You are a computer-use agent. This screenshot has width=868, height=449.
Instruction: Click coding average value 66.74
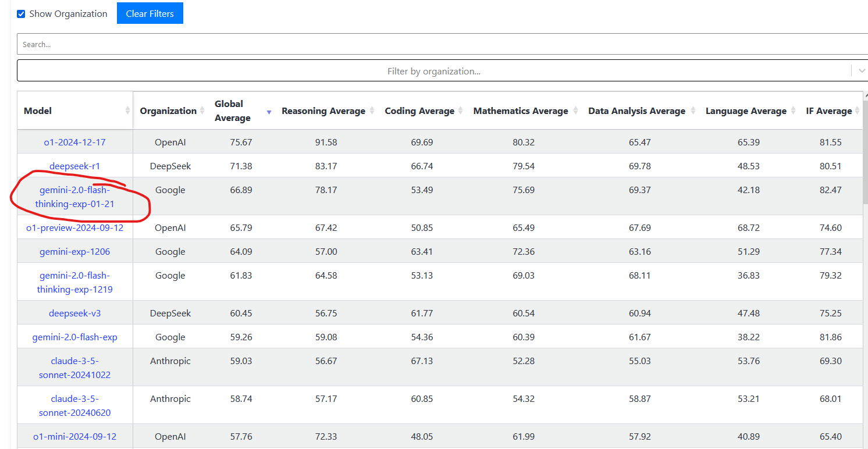(x=422, y=166)
